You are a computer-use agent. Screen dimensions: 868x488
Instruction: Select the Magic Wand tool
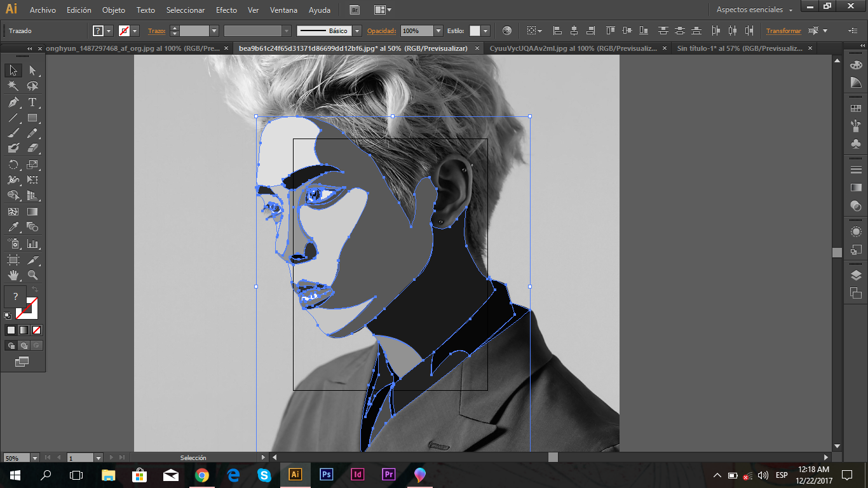pyautogui.click(x=13, y=86)
